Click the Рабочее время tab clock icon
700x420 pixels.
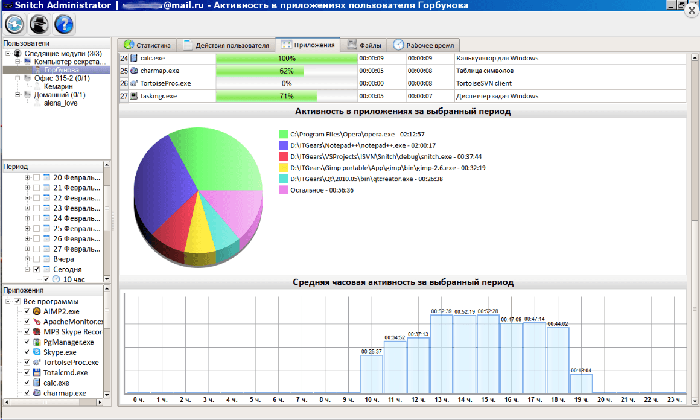[x=398, y=45]
